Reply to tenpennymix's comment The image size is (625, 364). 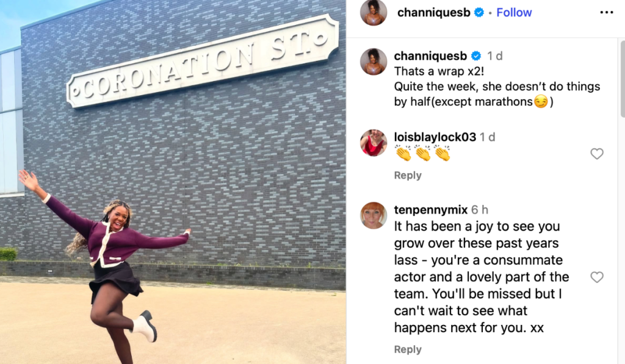(x=407, y=349)
